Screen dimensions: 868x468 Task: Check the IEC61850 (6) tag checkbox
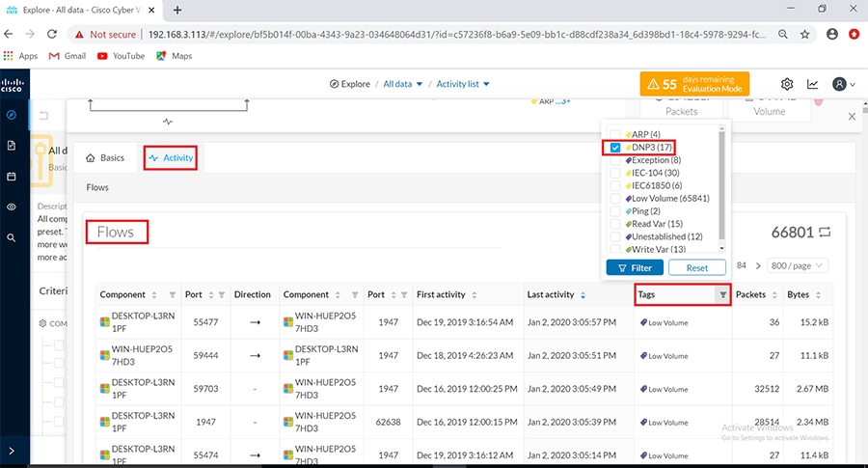pyautogui.click(x=615, y=185)
